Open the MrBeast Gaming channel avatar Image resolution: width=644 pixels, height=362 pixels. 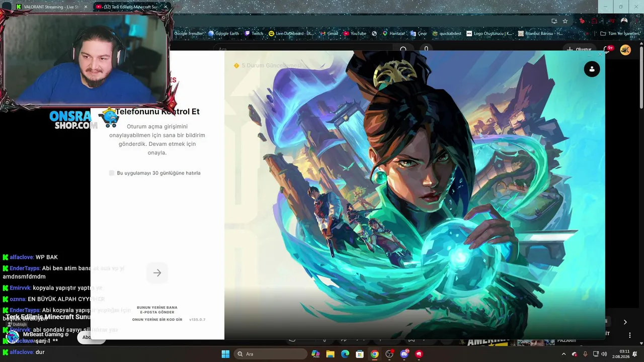coord(12,336)
